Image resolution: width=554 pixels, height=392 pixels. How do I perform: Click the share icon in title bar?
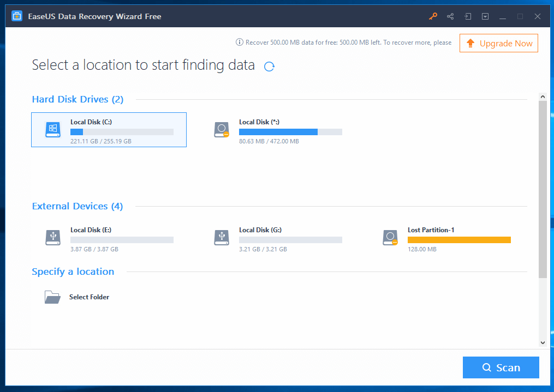click(450, 16)
